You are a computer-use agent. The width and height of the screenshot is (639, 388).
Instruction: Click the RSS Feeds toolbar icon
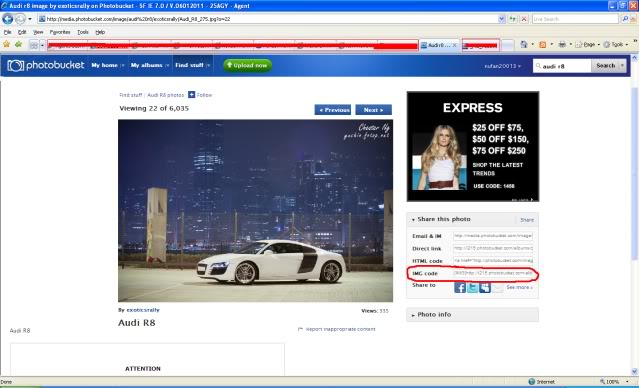pyautogui.click(x=542, y=44)
